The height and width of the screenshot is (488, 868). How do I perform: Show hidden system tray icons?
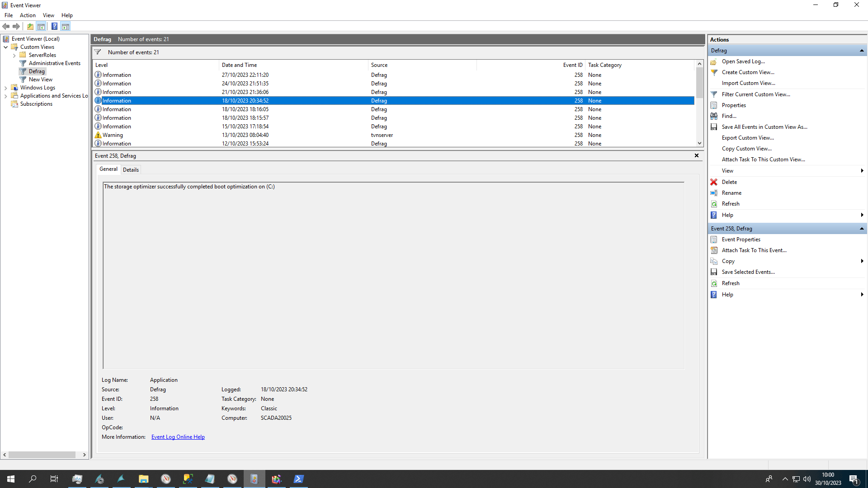[785, 479]
